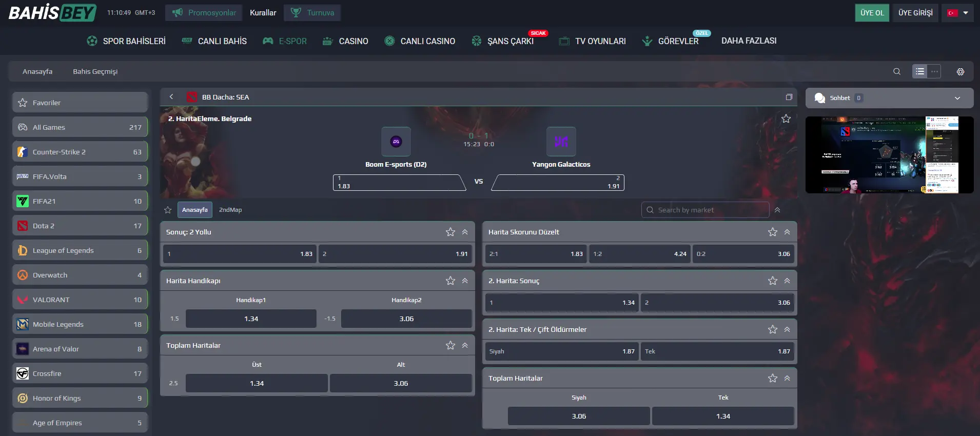Favorite the Sonuç: 2 Yollu market
980x436 pixels.
coord(450,232)
